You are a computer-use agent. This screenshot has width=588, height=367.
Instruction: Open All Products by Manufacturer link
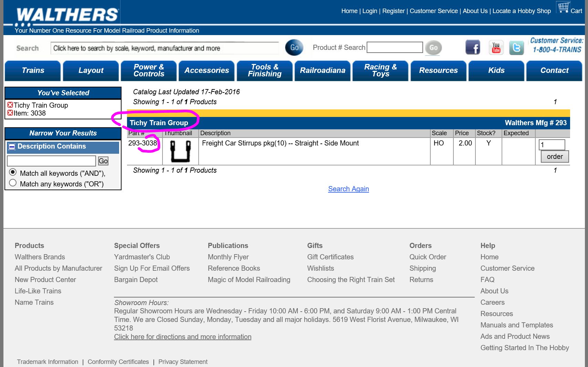pos(58,268)
